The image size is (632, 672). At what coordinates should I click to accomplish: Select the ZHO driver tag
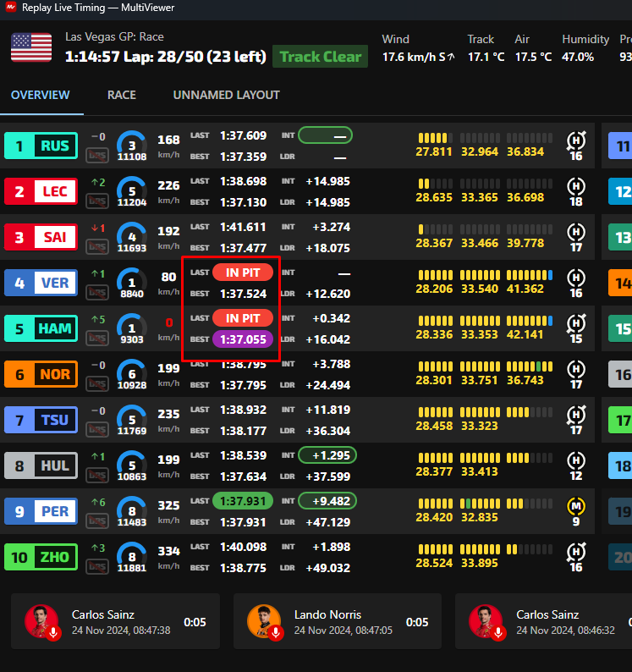pos(41,557)
